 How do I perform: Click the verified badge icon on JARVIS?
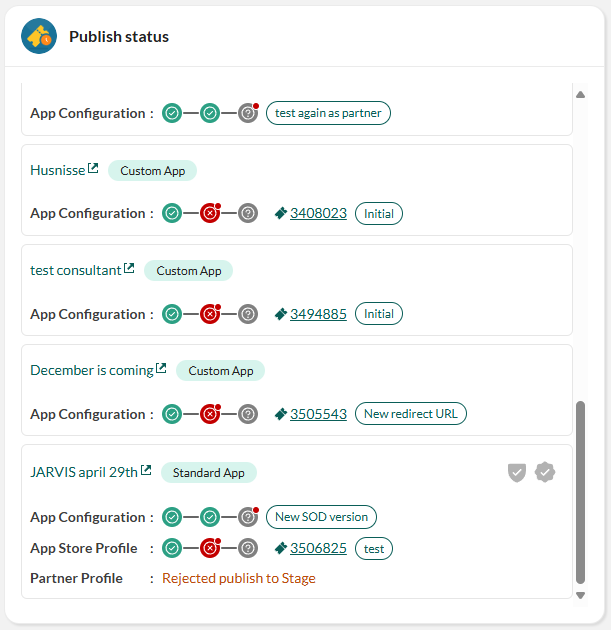(x=545, y=472)
